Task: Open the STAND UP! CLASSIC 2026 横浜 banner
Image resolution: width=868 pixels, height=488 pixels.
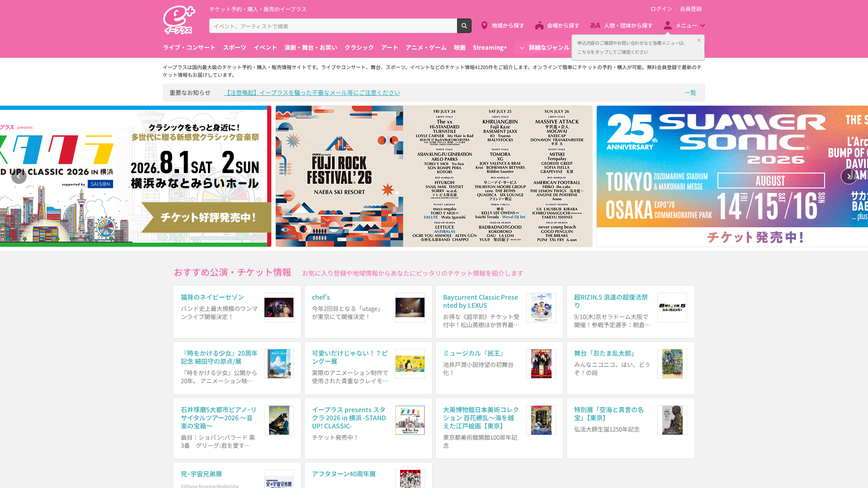Action: [136, 176]
